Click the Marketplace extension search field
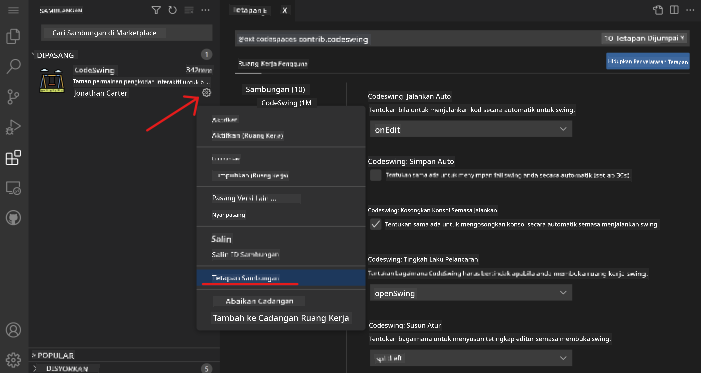This screenshot has width=701, height=373. click(127, 33)
